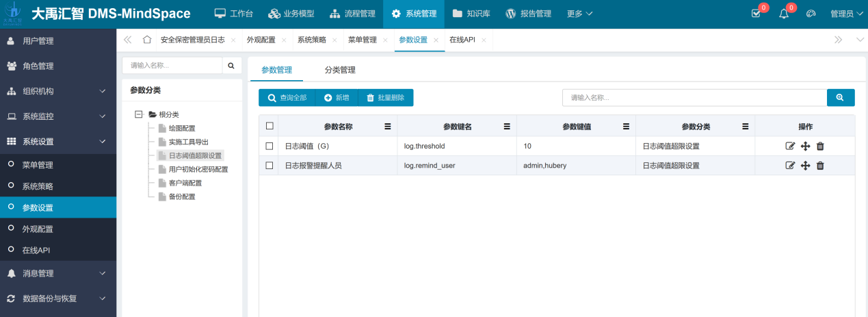Focus the category name search input
This screenshot has width=868, height=317.
tap(172, 66)
